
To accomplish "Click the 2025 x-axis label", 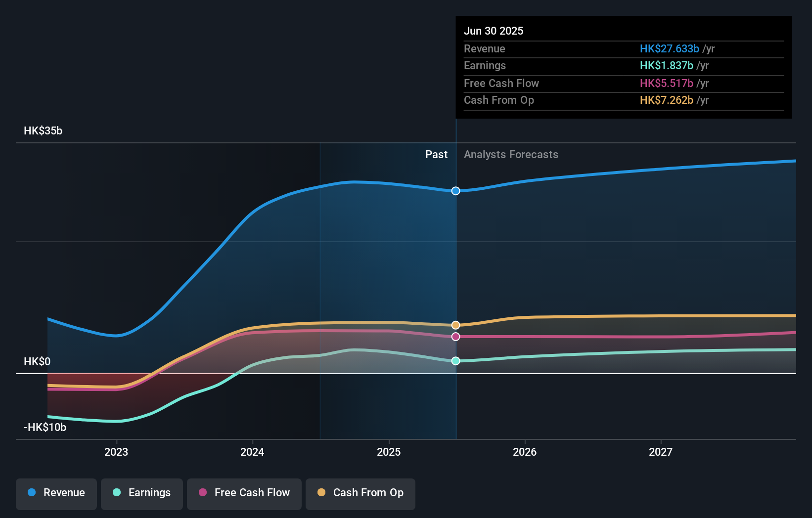I will click(x=389, y=452).
